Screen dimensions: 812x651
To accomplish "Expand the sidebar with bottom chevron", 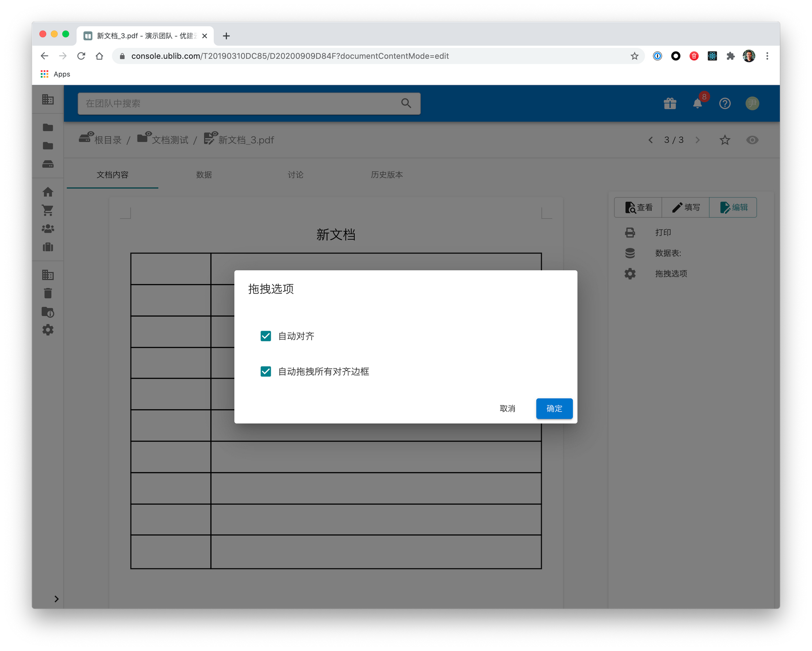I will (x=56, y=599).
